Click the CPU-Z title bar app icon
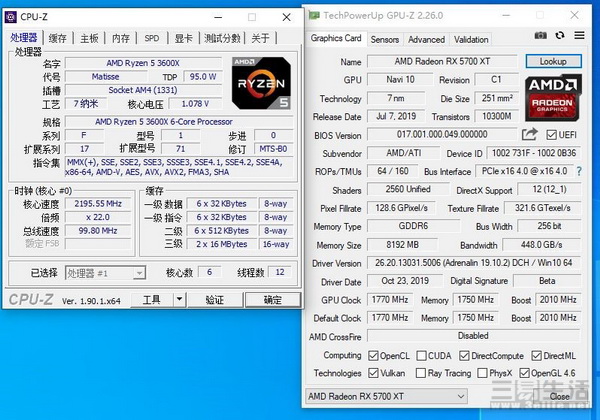Viewport: 600px width, 420px height. 10,17
